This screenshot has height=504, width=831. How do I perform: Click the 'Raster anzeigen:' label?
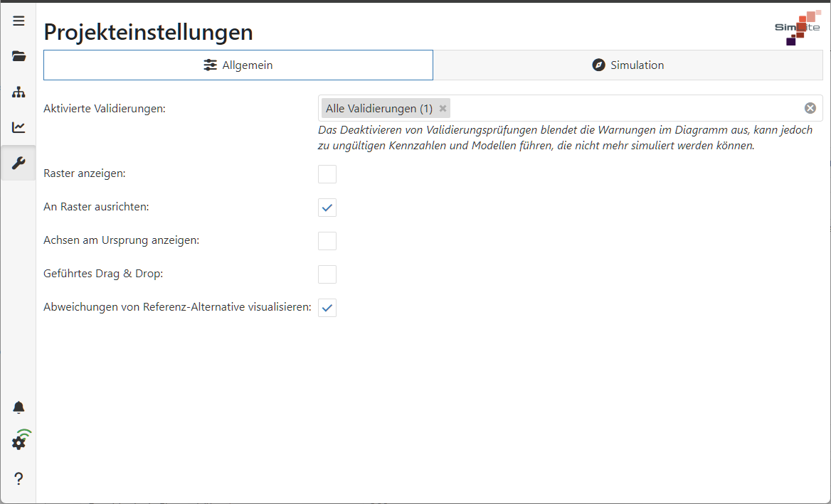85,173
